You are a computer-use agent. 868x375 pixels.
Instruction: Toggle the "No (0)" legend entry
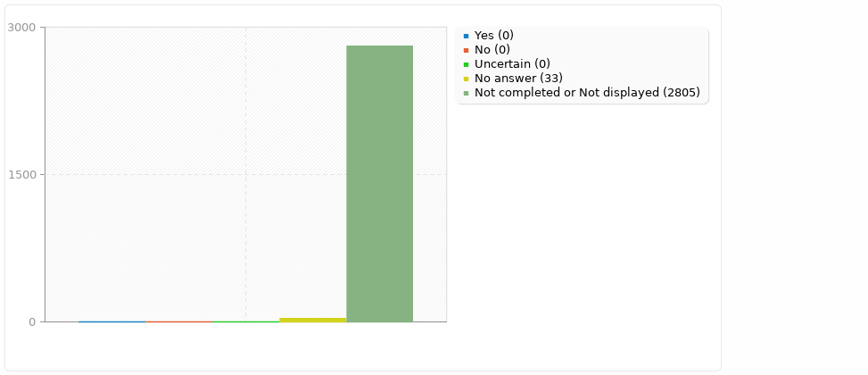click(x=492, y=50)
